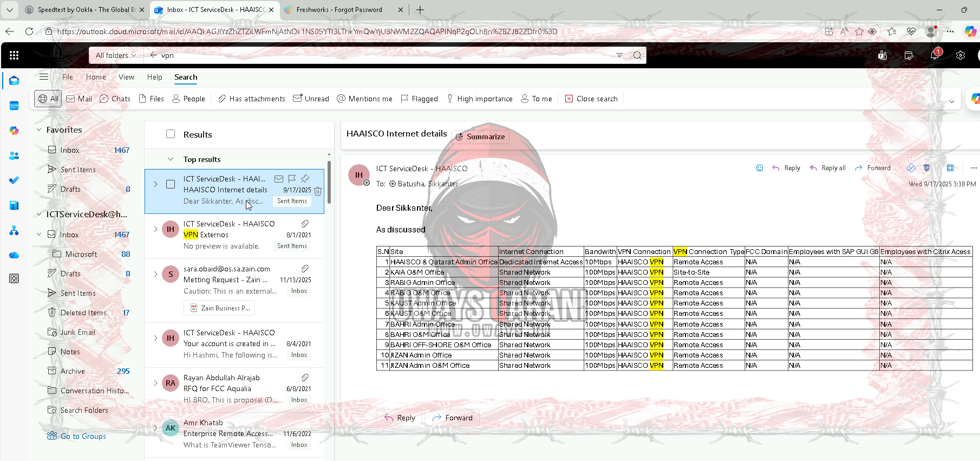Tick the select-all Results checkbox
Image resolution: width=980 pixels, height=461 pixels.
coord(171,134)
